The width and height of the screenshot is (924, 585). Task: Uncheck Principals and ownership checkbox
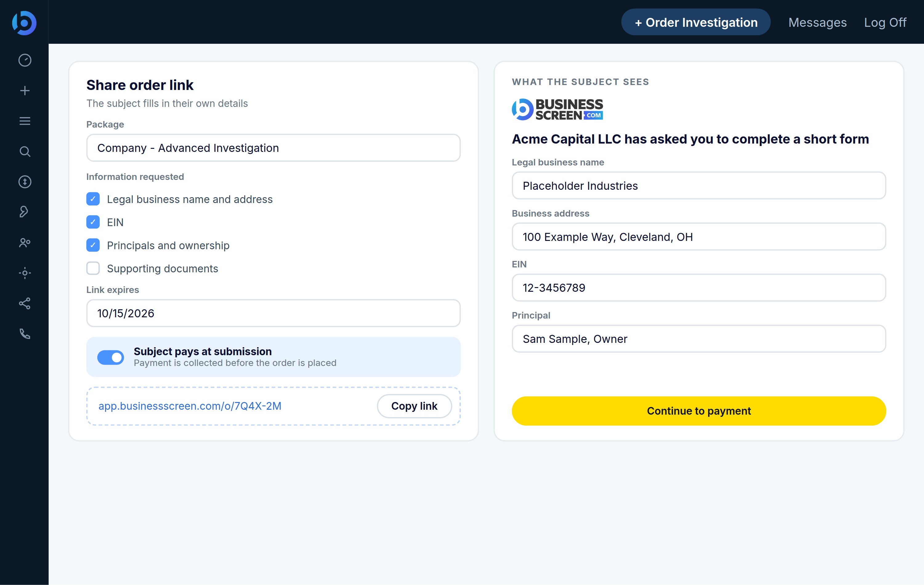point(93,245)
